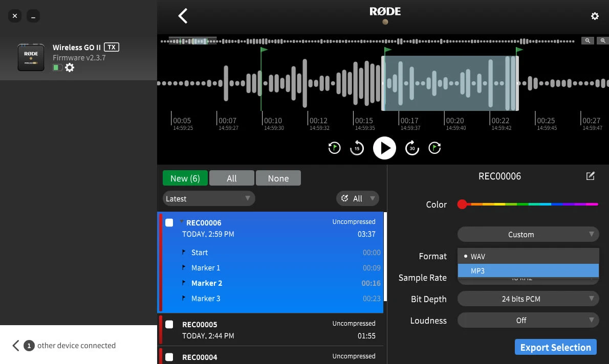Open app settings gear at top right
The image size is (609, 364).
pos(595,16)
